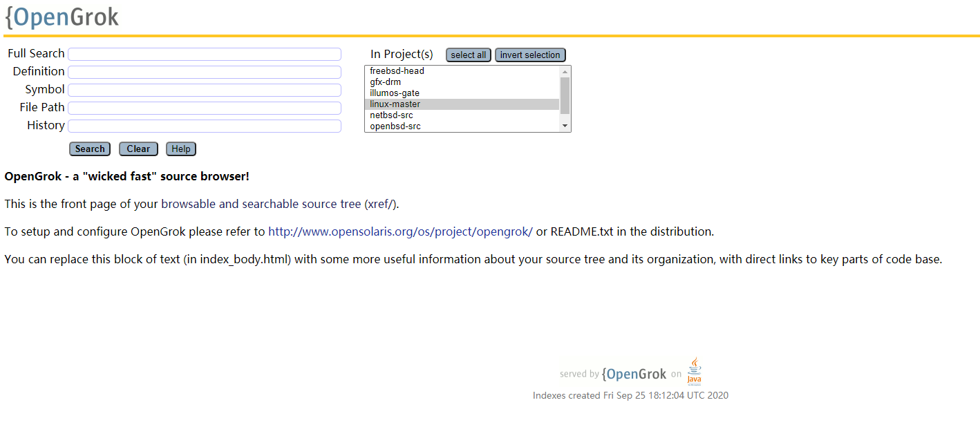Click project list scroll up arrow

[565, 71]
